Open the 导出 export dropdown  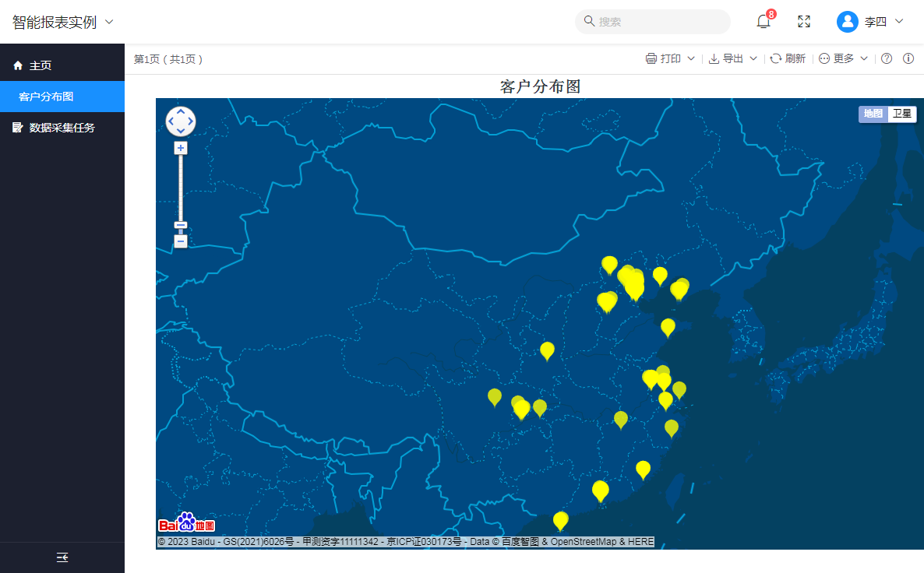(733, 59)
